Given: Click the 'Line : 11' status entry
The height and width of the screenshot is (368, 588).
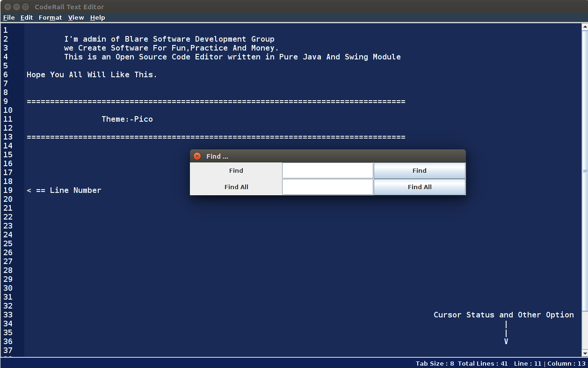Looking at the screenshot, I should coord(527,364).
